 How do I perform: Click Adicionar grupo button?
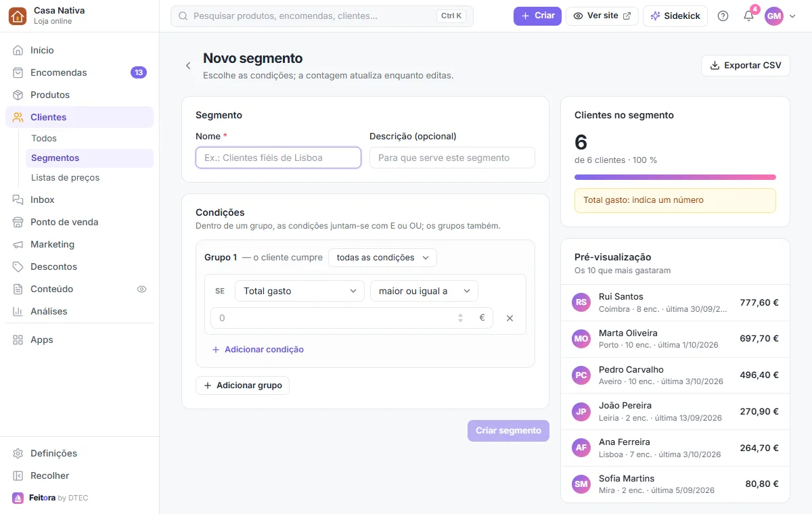pos(243,385)
